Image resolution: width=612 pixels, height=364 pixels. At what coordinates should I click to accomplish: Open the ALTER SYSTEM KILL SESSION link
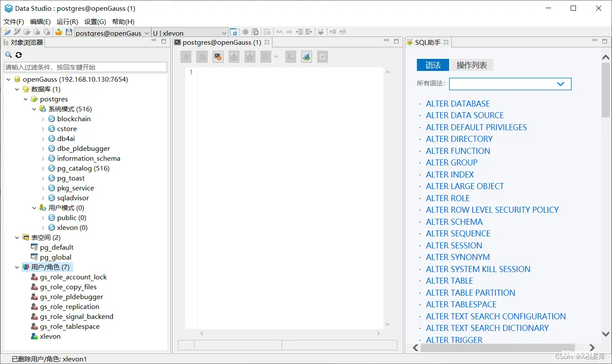[478, 269]
